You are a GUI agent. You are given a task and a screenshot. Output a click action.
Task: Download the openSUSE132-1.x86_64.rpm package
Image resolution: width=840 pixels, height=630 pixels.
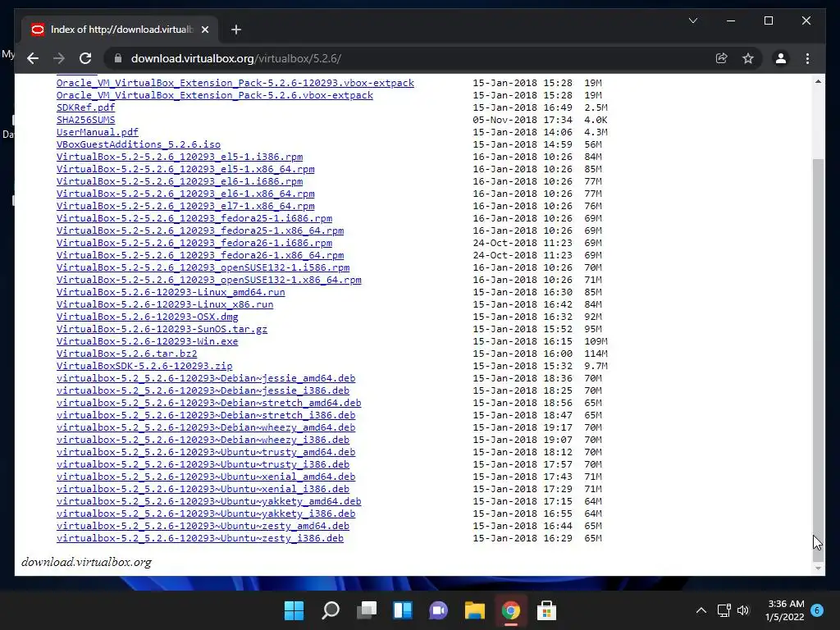209,281
